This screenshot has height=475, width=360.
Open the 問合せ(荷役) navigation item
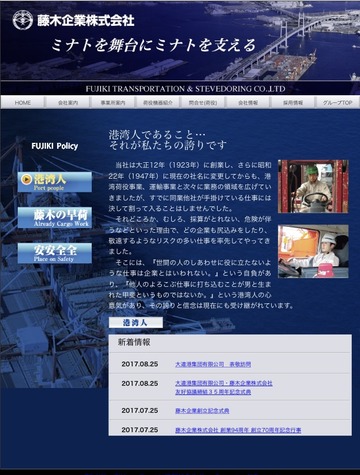coord(203,103)
